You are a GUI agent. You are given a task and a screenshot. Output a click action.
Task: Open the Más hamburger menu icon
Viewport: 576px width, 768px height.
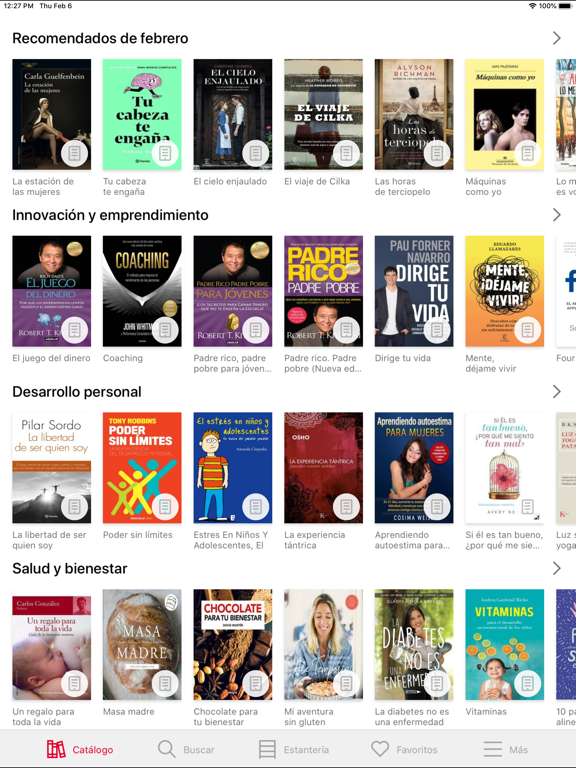click(x=493, y=749)
